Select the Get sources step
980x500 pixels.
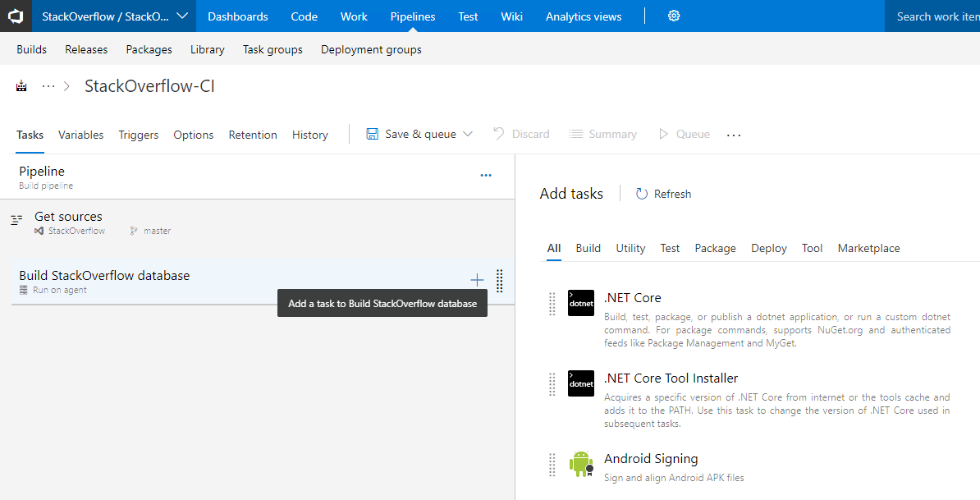point(263,223)
